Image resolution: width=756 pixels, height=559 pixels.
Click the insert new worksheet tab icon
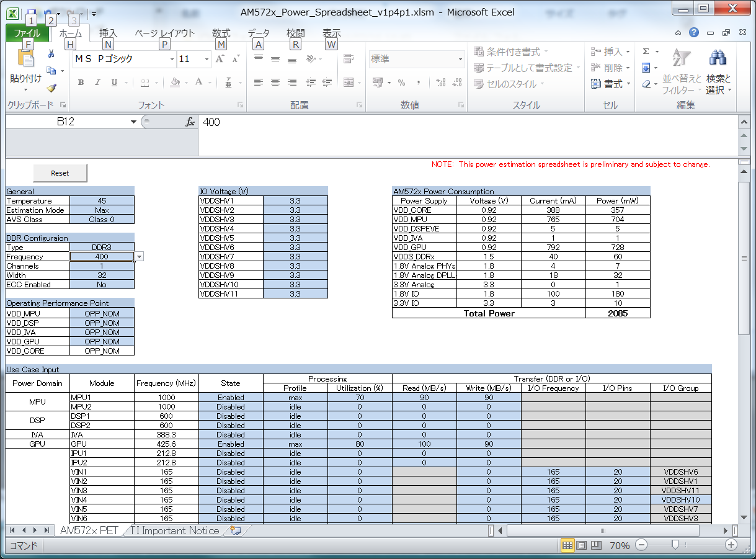point(236,530)
